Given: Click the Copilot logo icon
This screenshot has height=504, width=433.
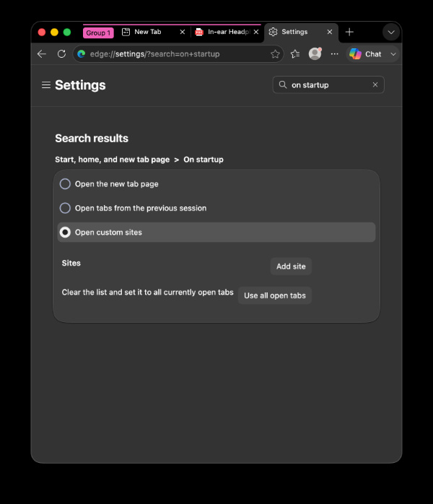Looking at the screenshot, I should [x=355, y=54].
